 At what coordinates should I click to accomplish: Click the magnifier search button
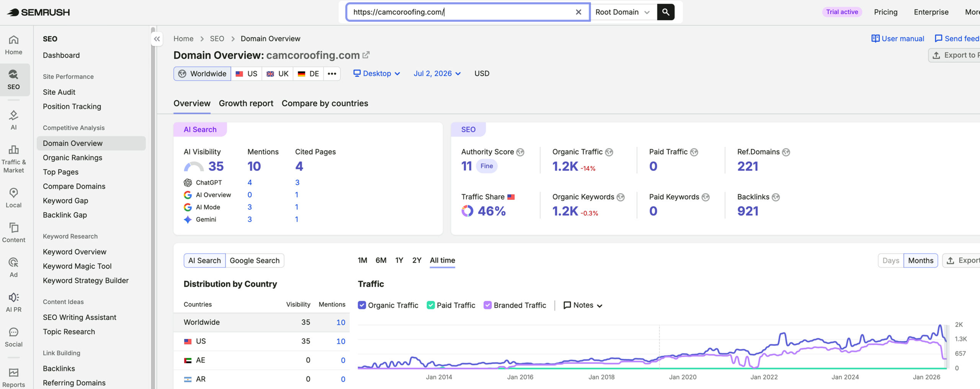coord(666,12)
